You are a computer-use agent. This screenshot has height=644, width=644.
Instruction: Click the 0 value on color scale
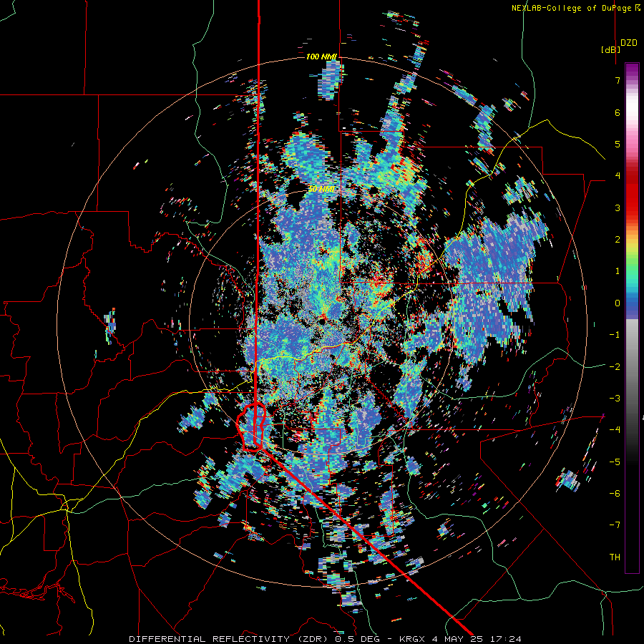[618, 303]
